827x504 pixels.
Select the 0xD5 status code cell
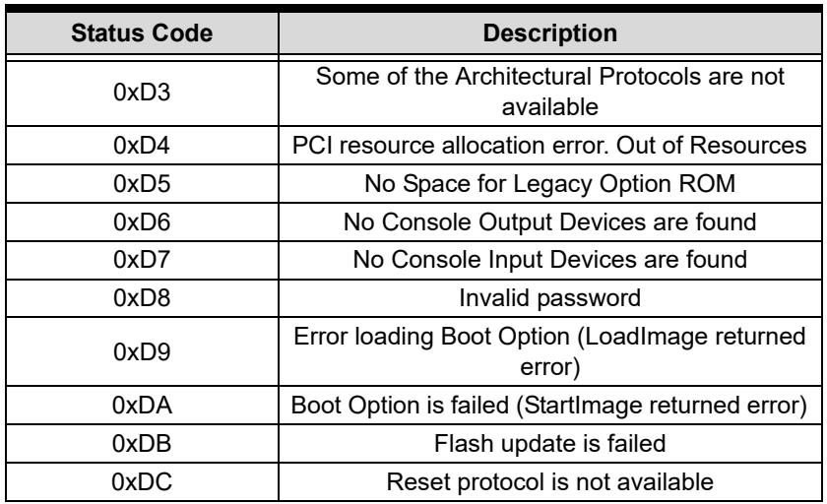(x=142, y=183)
